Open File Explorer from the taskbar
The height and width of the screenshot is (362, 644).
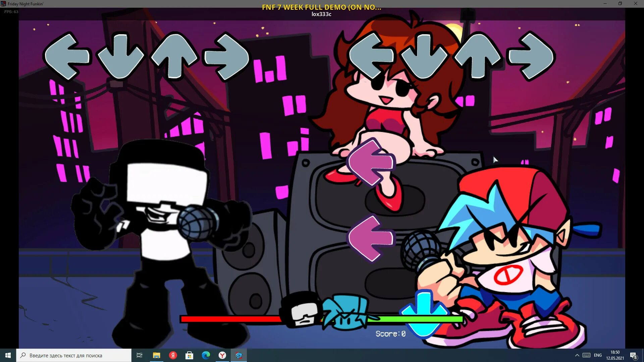[156, 355]
